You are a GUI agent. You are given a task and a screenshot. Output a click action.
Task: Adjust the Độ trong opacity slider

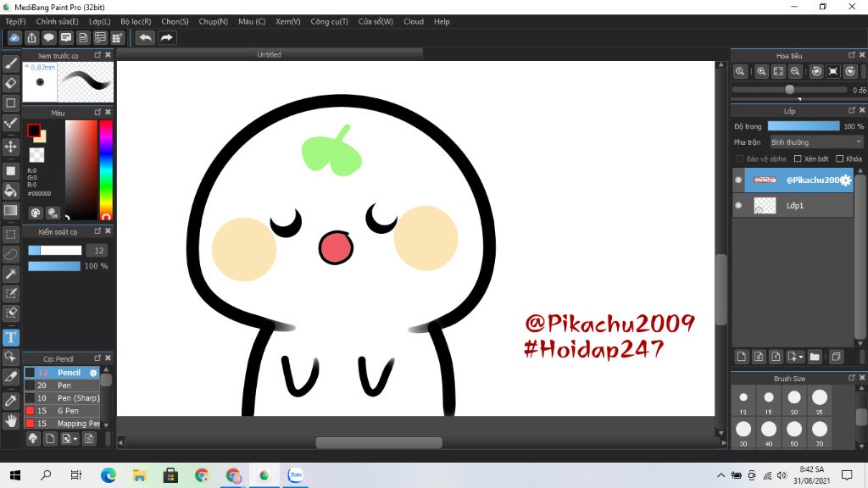click(x=804, y=126)
